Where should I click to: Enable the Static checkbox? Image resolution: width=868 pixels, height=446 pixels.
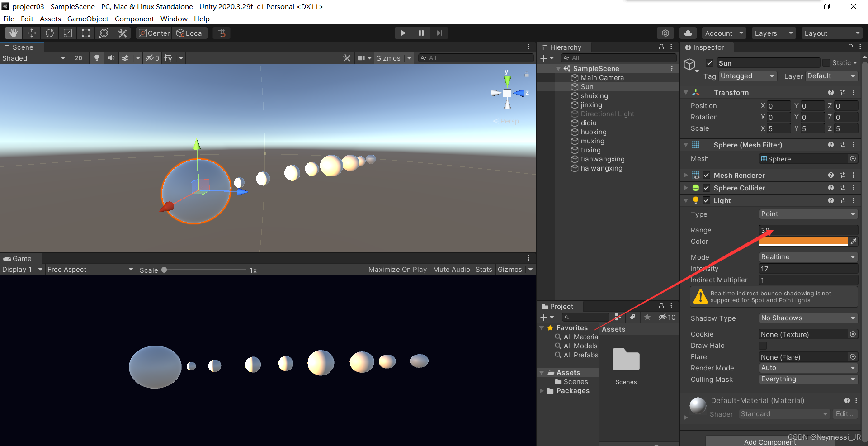(x=826, y=63)
